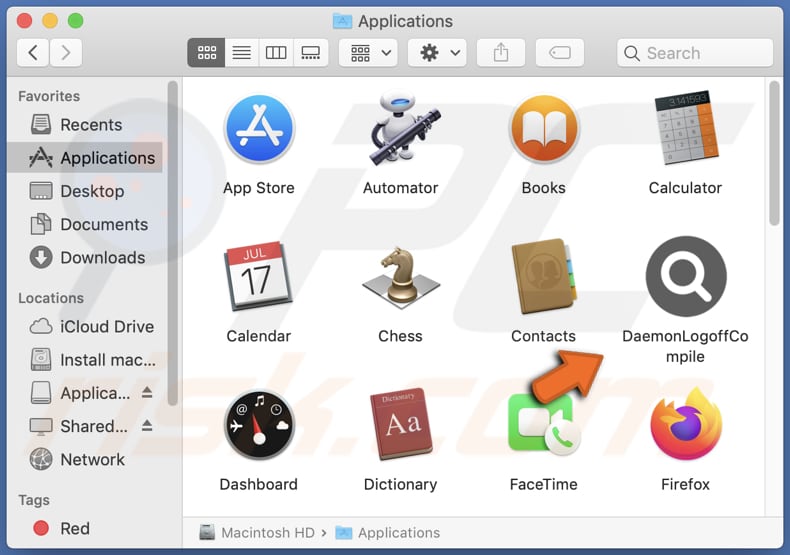Select the Contacts address book icon
This screenshot has height=555, width=790.
tap(544, 276)
